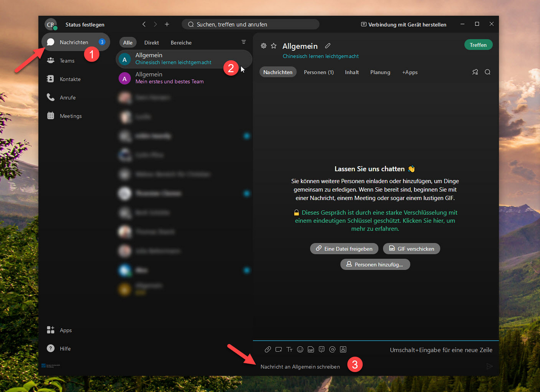This screenshot has width=540, height=392.
Task: Open the filter menu above the spaces list
Action: pos(243,42)
